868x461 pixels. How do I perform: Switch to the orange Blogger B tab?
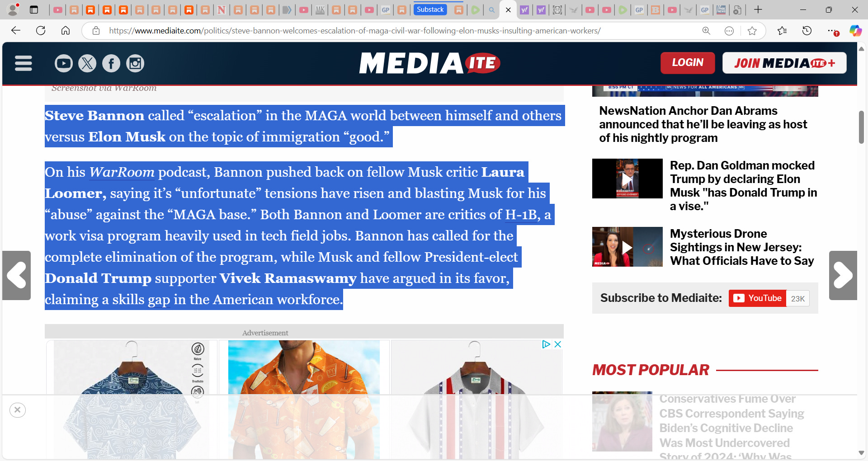[x=656, y=10]
